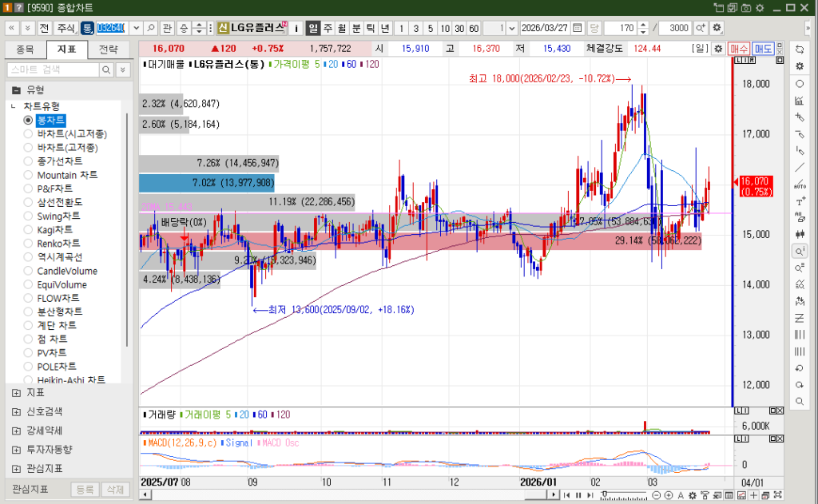The height and width of the screenshot is (504, 818).
Task: Click the 2026/03/27 date input field
Action: (x=544, y=28)
